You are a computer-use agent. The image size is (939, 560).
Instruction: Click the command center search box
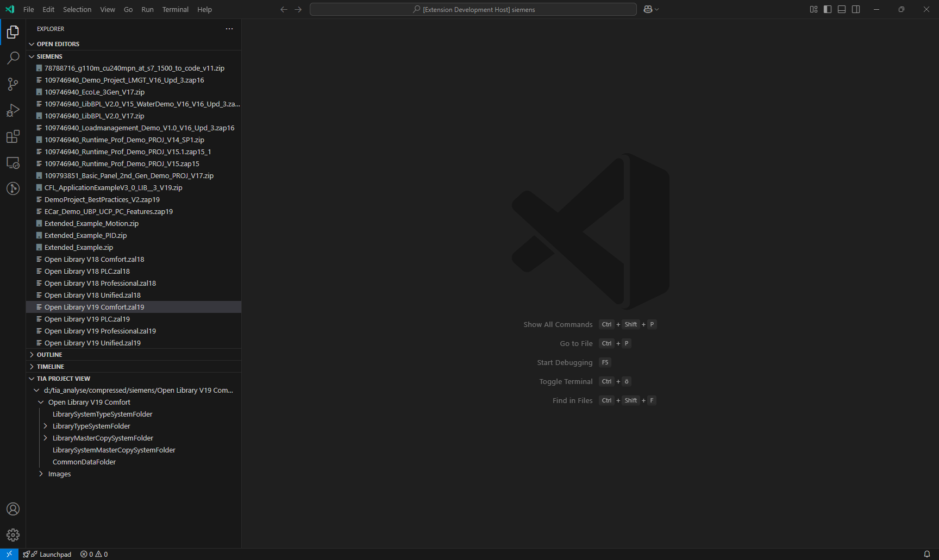click(x=473, y=9)
